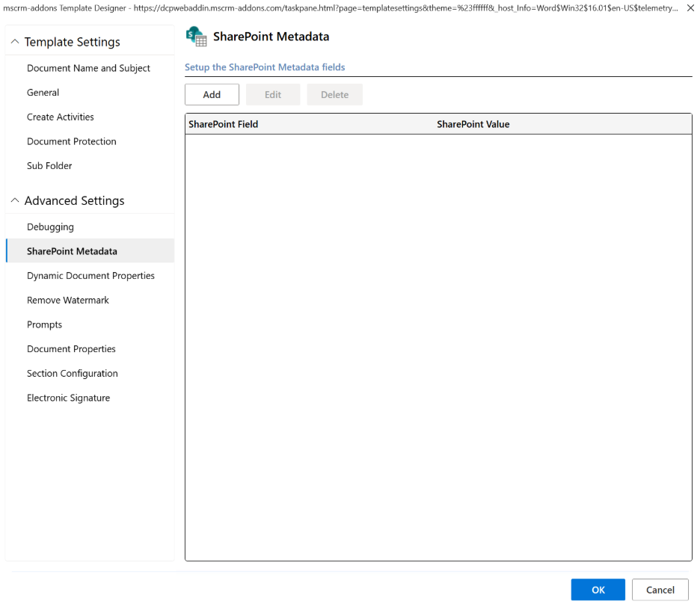Open Document Protection settings
Viewport: 700px width, 610px height.
[x=72, y=141]
